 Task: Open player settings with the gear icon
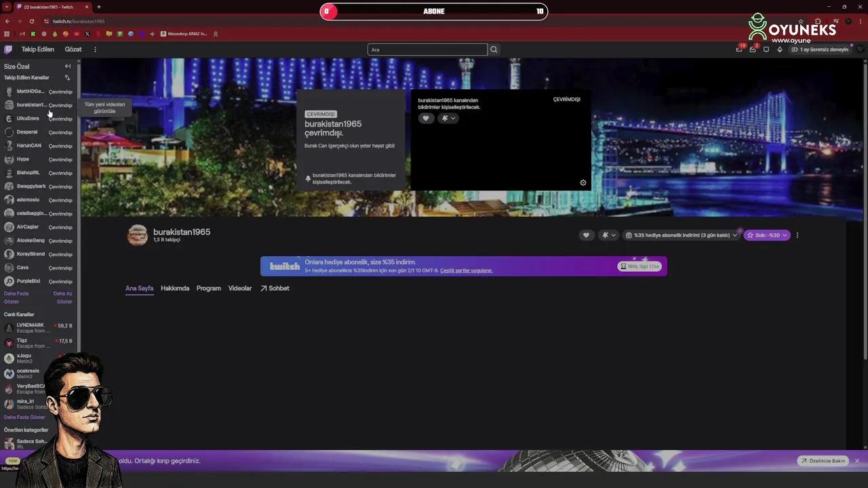tap(583, 182)
